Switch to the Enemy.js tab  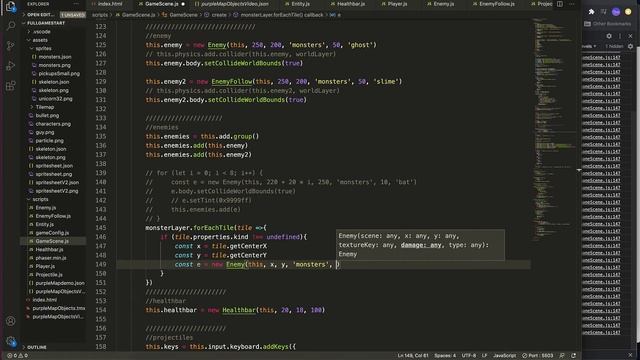point(440,4)
